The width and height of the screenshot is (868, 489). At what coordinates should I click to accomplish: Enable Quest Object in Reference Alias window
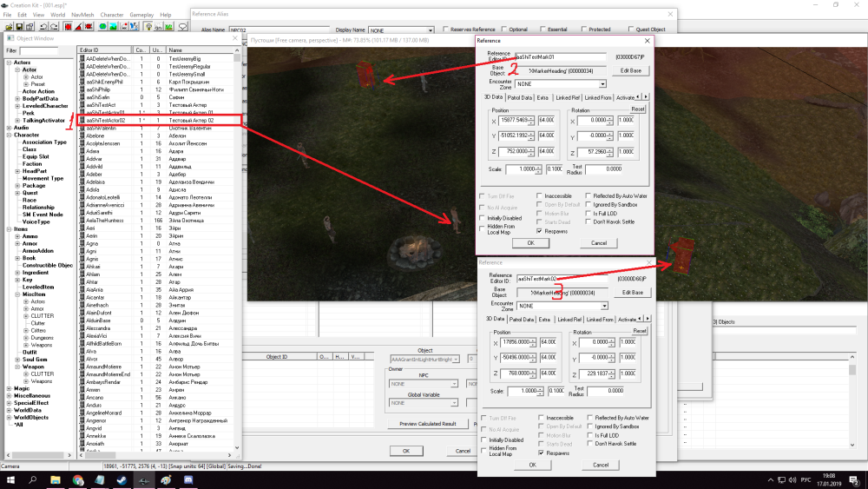coord(630,30)
